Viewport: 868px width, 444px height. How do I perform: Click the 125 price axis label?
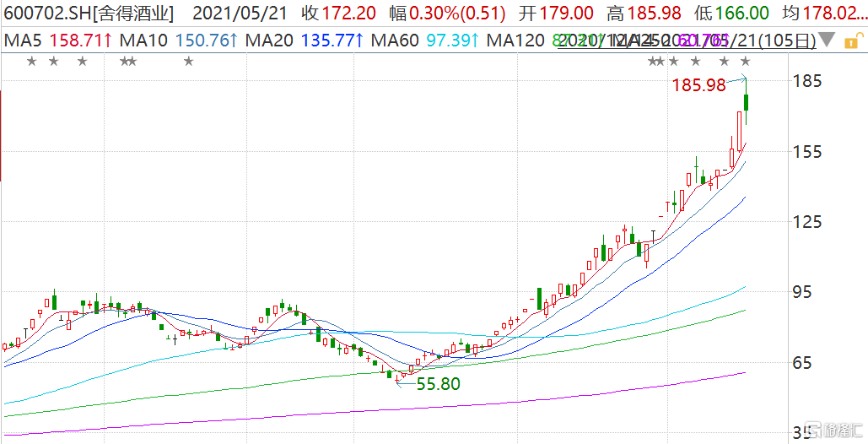(809, 222)
